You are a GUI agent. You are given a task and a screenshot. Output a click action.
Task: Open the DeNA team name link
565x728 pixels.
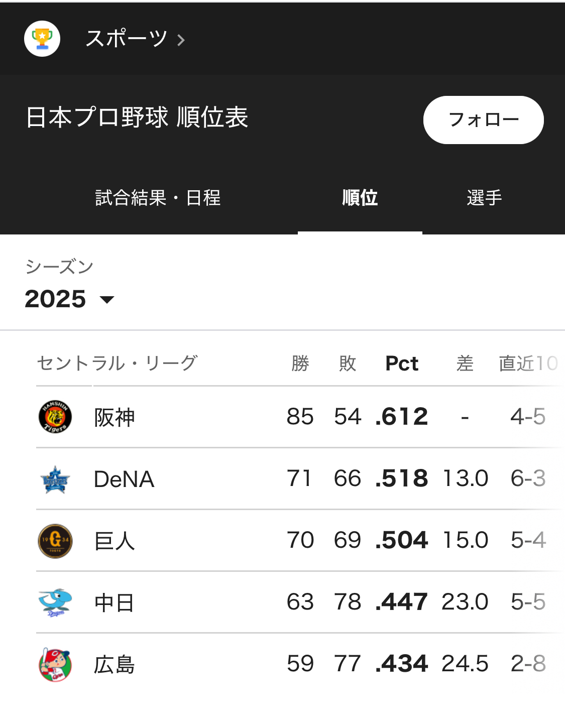124,479
